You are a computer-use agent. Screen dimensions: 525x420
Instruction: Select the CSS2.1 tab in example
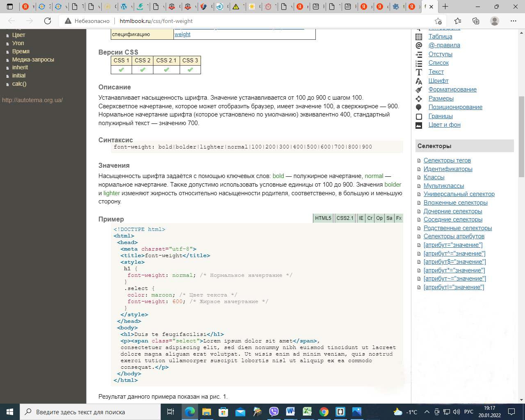click(345, 218)
